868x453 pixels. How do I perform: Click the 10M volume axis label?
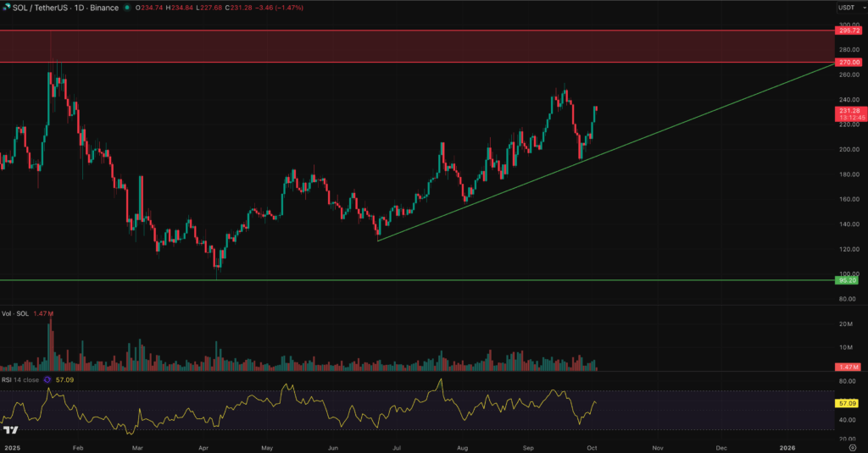846,348
